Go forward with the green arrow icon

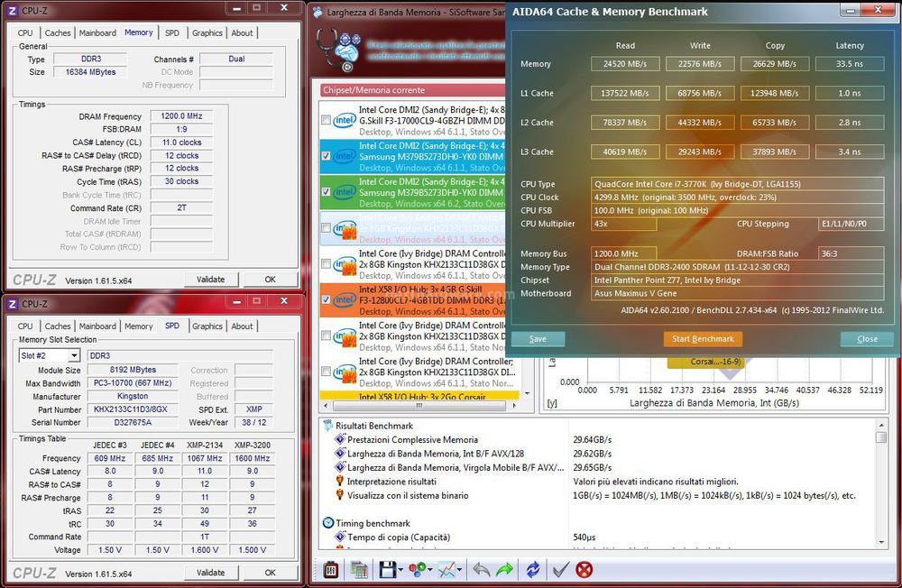504,570
